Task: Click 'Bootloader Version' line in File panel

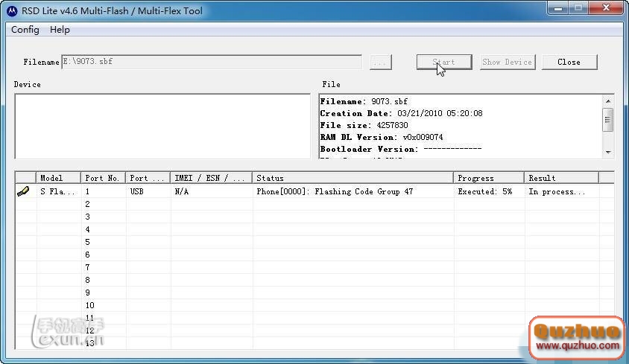Action: (x=401, y=149)
